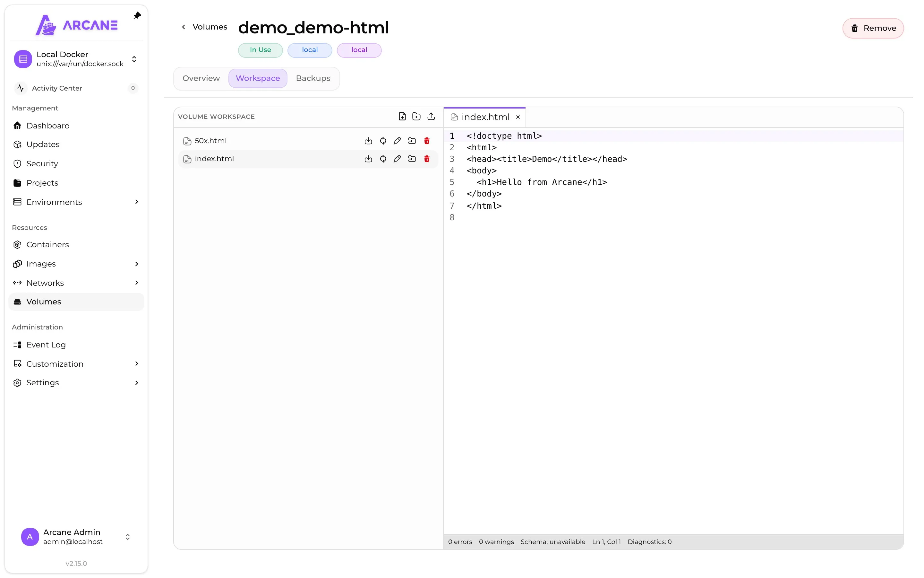Image resolution: width=924 pixels, height=578 pixels.
Task: Click the 'Schema: unavailable' status bar text
Action: [x=553, y=542]
